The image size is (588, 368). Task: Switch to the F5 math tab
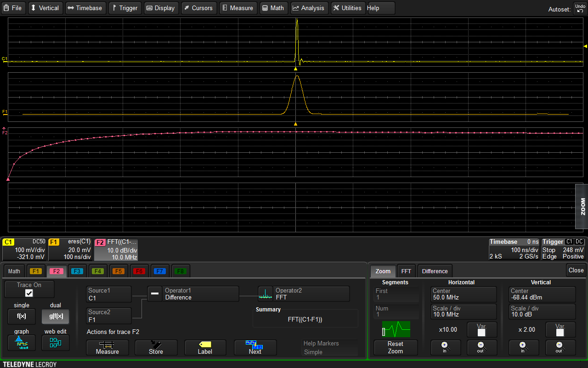[x=119, y=271]
